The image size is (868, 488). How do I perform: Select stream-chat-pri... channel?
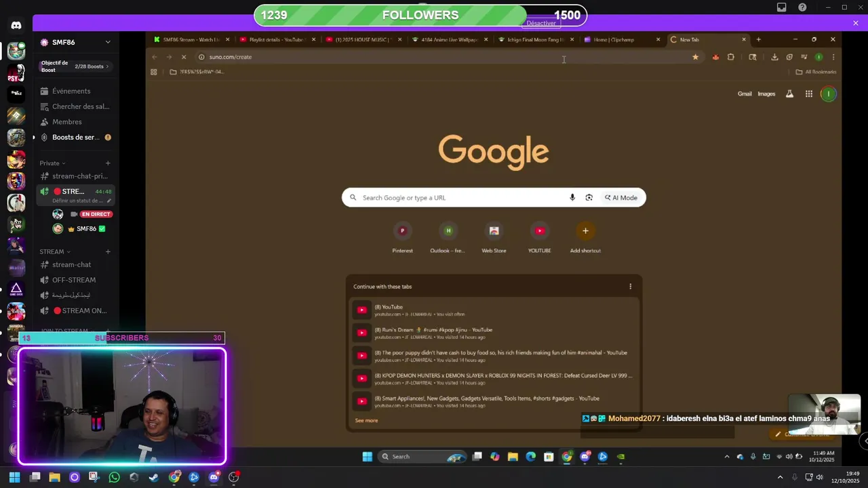click(75, 176)
